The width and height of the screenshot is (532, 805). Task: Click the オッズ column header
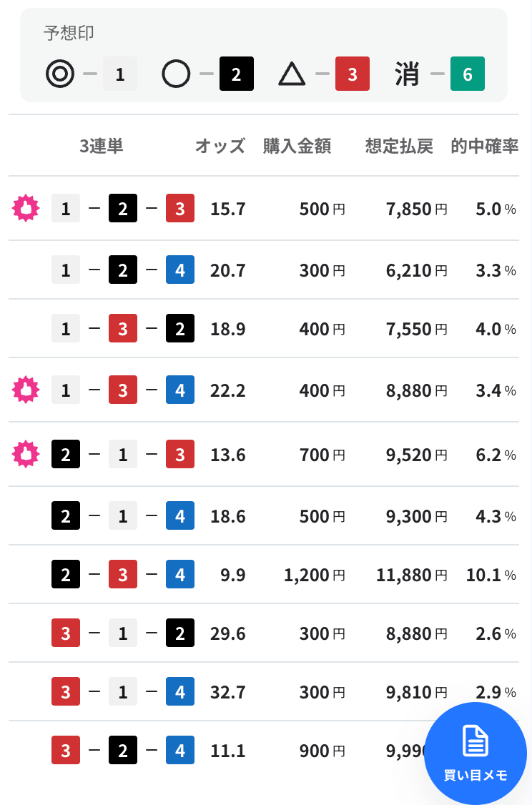[220, 146]
